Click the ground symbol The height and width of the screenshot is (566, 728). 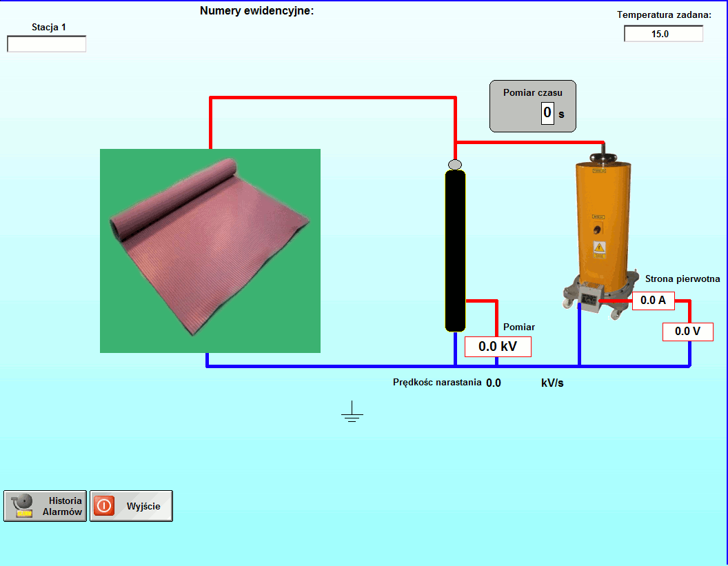[x=352, y=412]
